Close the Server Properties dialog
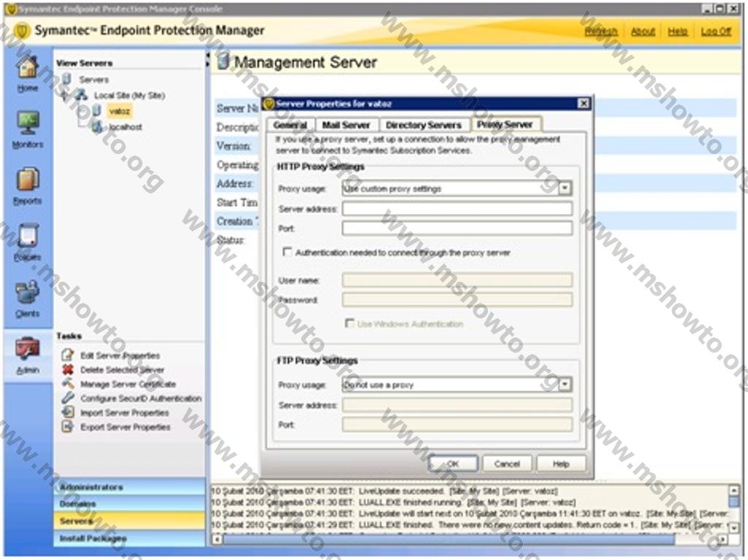Image resolution: width=748 pixels, height=560 pixels. click(x=583, y=104)
